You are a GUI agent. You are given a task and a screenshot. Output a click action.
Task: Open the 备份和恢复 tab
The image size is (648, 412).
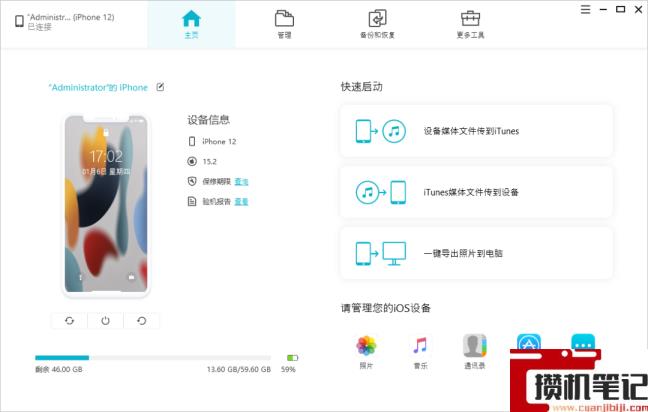(x=377, y=24)
